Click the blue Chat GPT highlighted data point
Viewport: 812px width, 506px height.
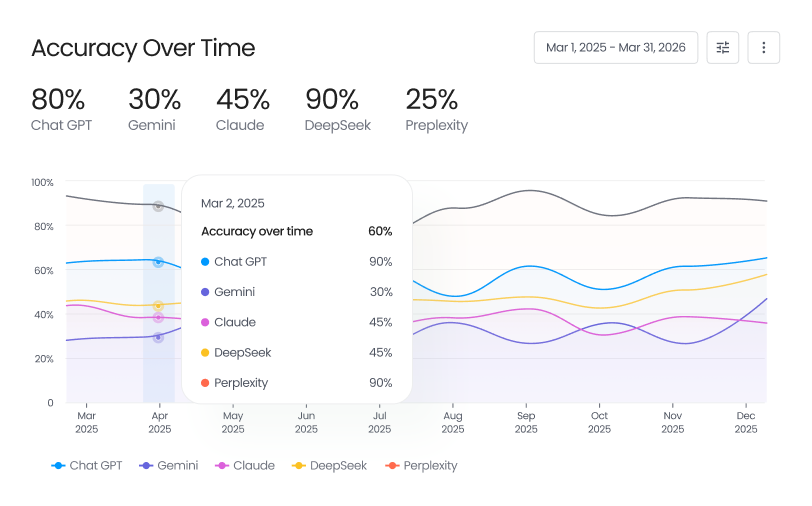click(158, 262)
